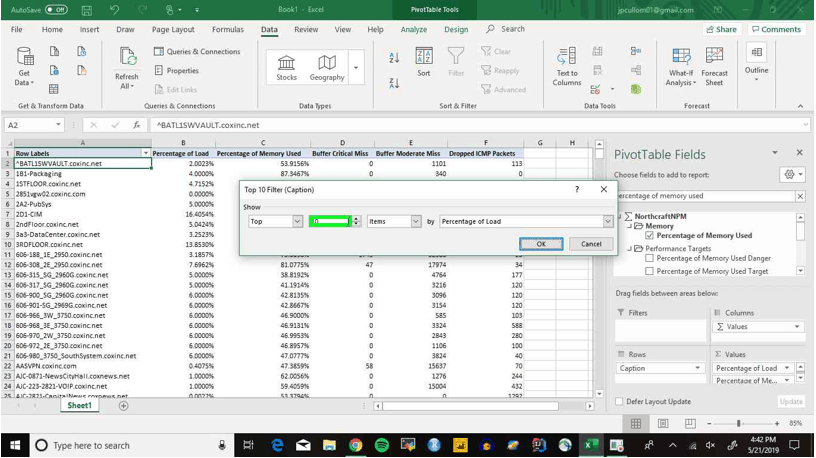Image resolution: width=816 pixels, height=458 pixels.
Task: Open Top/Bottom dropdown in filter dialog
Action: click(x=297, y=221)
